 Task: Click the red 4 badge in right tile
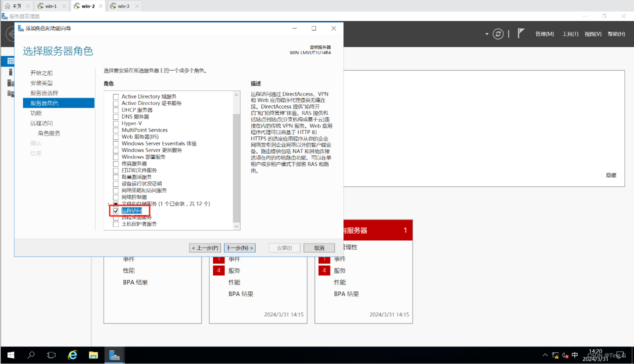pos(324,270)
